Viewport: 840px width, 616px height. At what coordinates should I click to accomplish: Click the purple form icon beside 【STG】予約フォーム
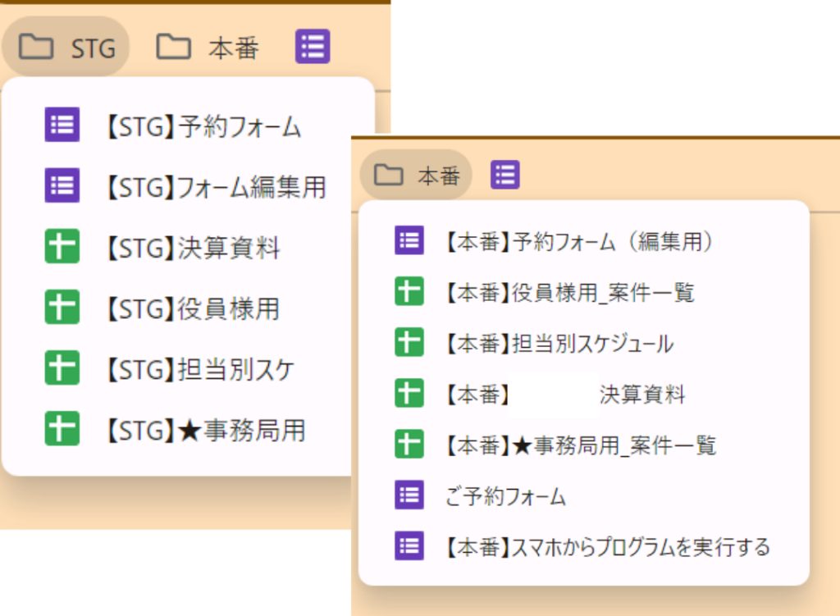pyautogui.click(x=62, y=125)
